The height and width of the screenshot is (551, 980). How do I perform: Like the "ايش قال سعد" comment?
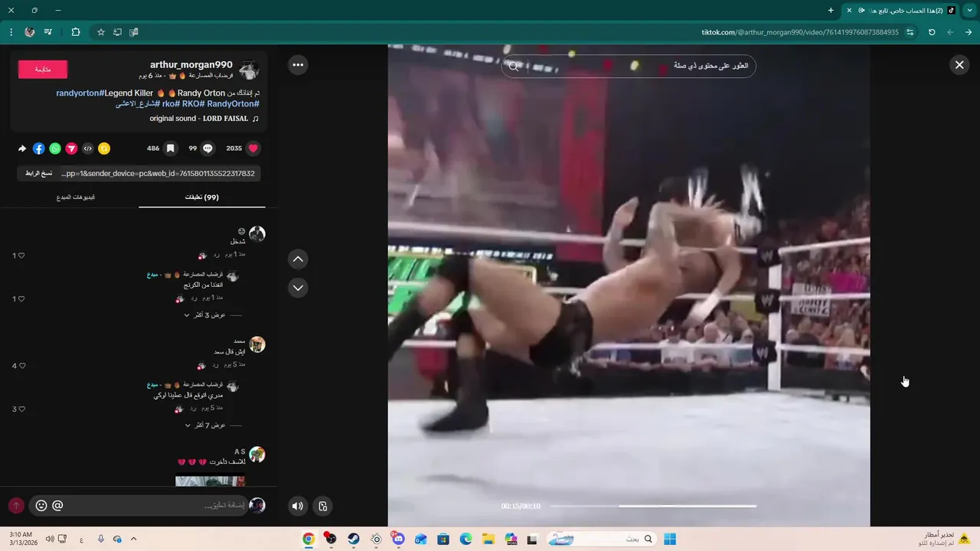point(21,366)
